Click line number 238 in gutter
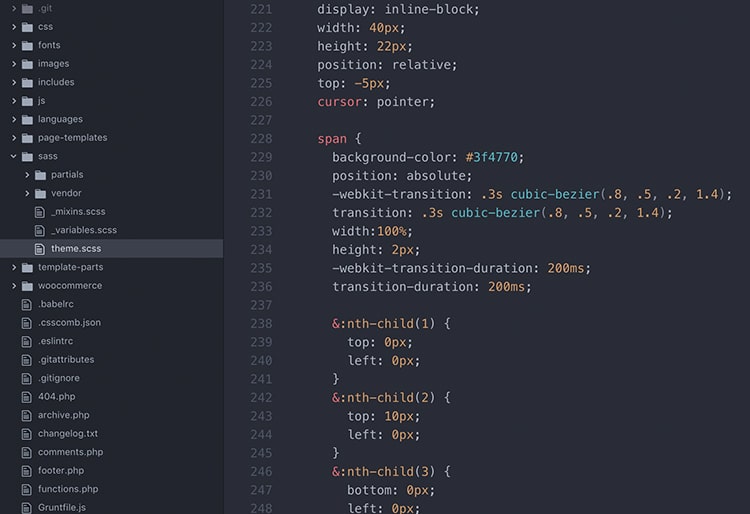The image size is (750, 514). click(261, 324)
